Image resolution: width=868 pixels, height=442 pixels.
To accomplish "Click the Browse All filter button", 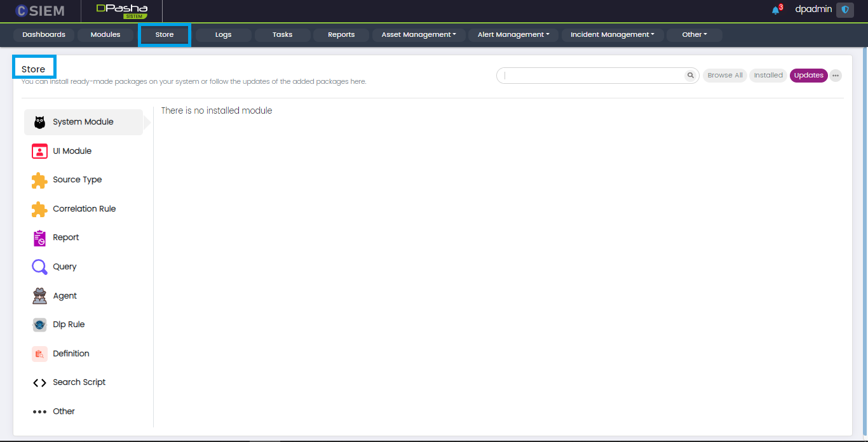I will [724, 76].
